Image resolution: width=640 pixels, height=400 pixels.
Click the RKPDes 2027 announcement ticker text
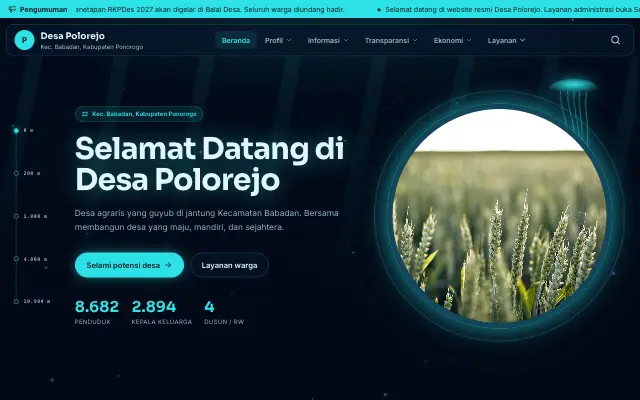pos(210,9)
